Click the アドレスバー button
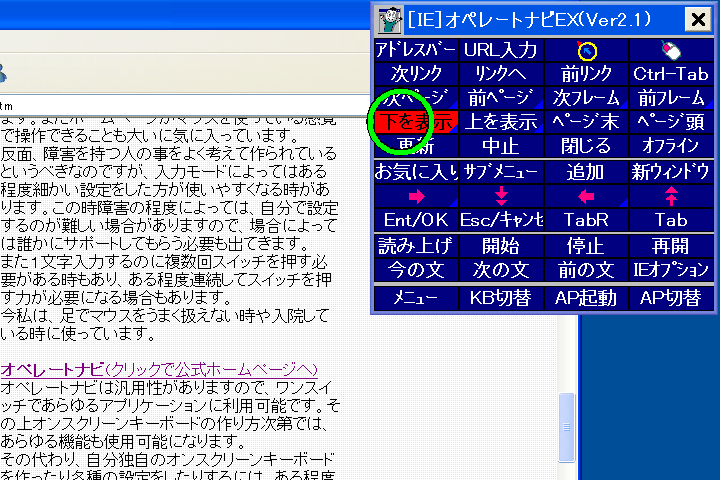 pos(416,50)
